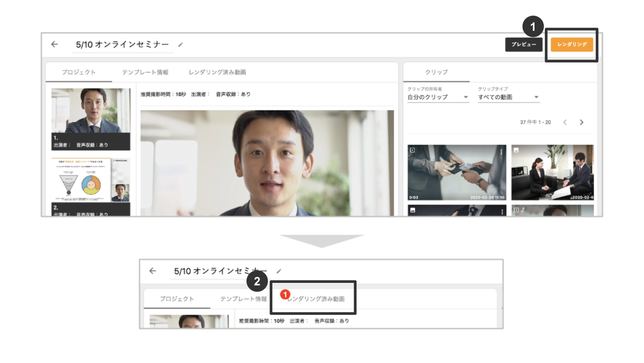Click the back arrow in the upper editor
The width and height of the screenshot is (644, 363).
tap(55, 44)
